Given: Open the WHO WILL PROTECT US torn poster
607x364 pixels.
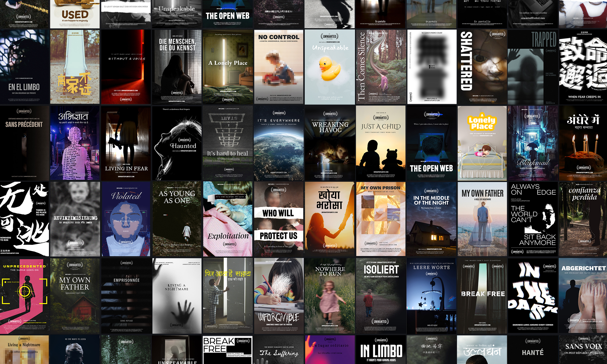Looking at the screenshot, I should click(279, 219).
